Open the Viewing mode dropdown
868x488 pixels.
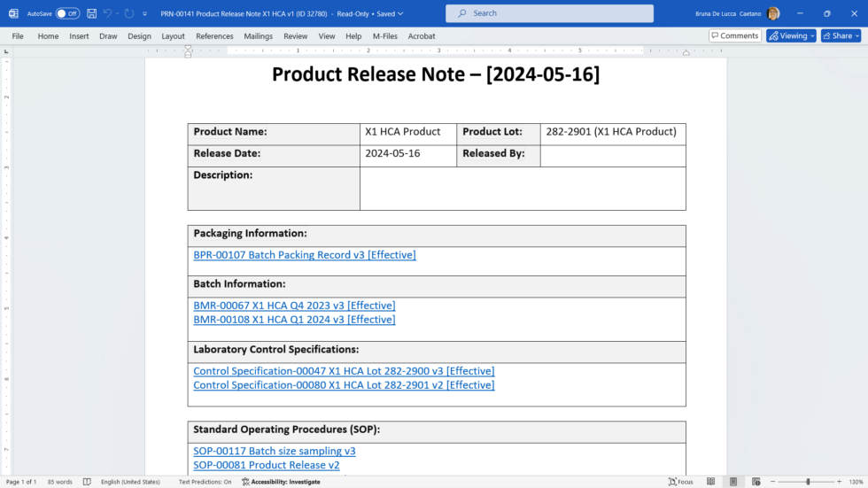point(791,35)
